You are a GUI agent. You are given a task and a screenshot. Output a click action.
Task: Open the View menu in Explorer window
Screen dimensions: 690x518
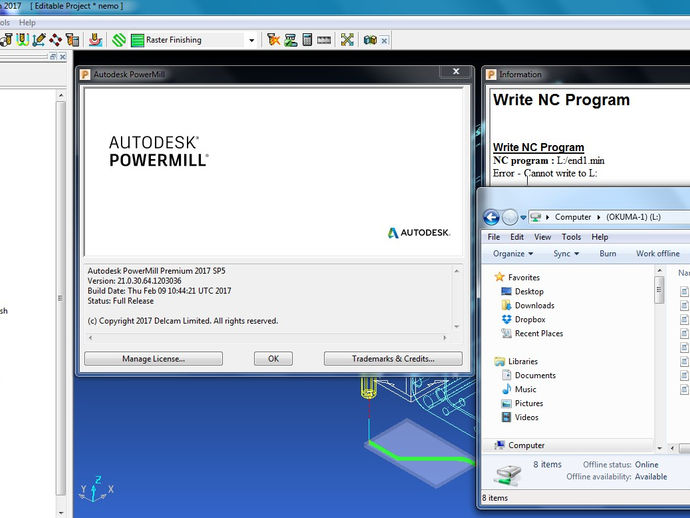(x=543, y=237)
